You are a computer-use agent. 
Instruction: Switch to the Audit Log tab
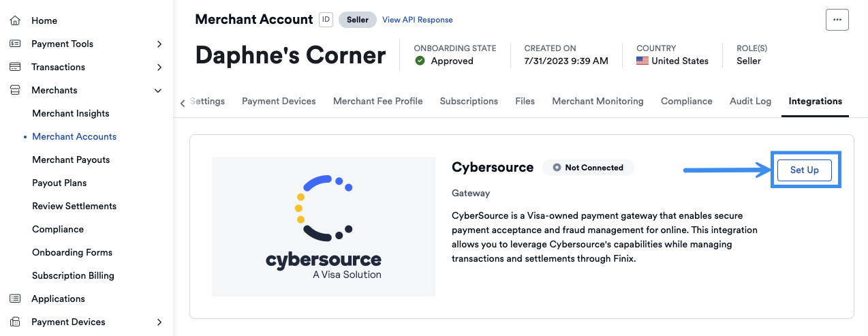750,101
